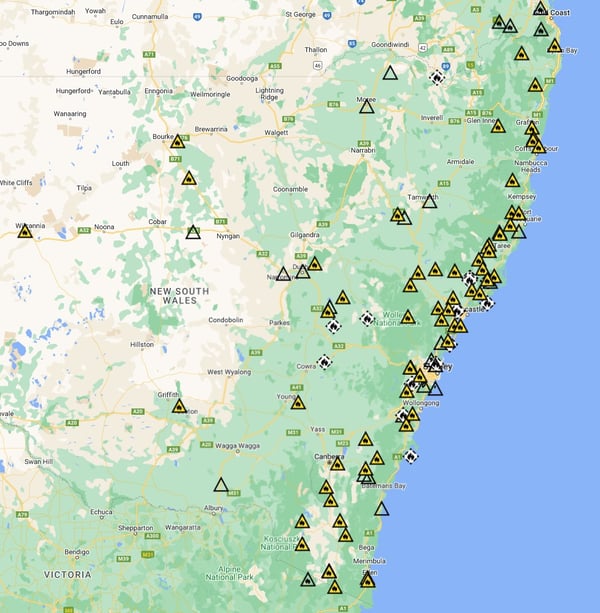Select the Merimbula town label
Screen dimensions: 600x613
point(369,561)
